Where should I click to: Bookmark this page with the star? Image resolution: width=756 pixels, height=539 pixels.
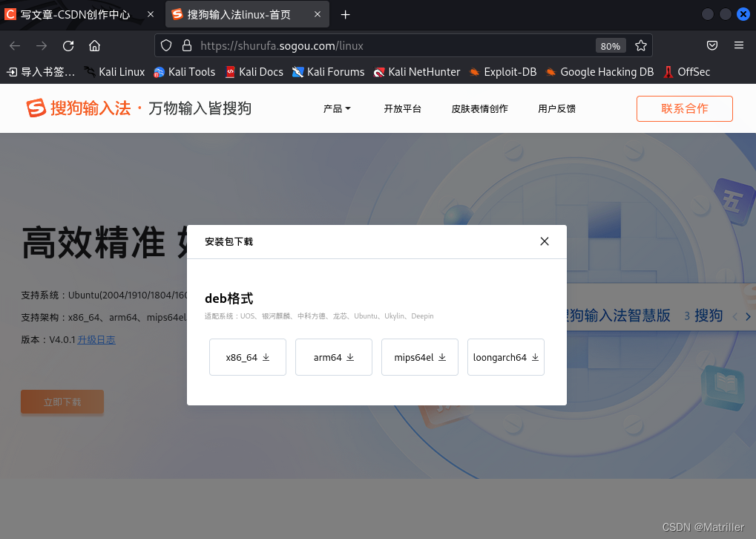[x=641, y=46]
